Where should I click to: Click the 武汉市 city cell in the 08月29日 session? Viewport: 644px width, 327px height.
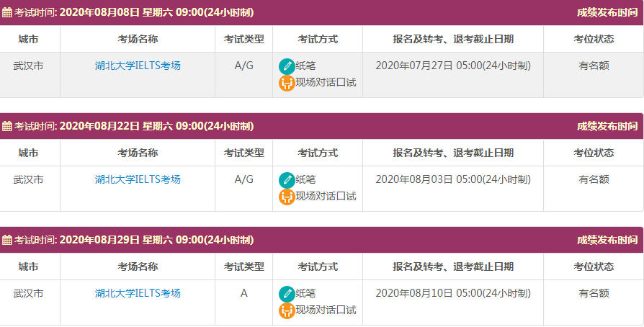pyautogui.click(x=29, y=293)
